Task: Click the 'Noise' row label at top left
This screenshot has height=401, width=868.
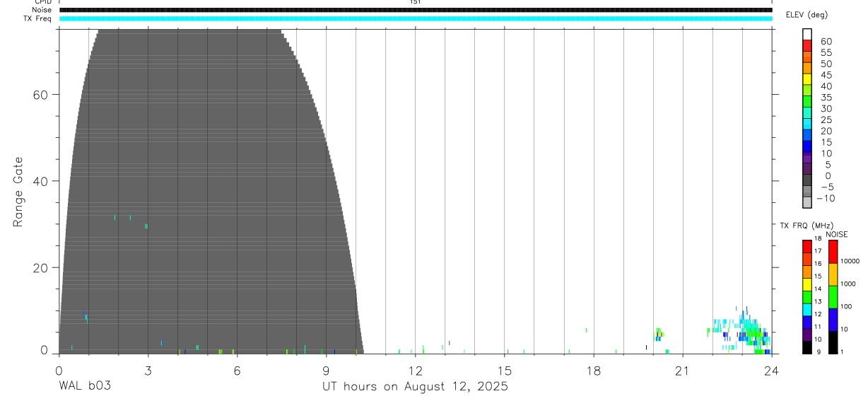Action: [42, 10]
